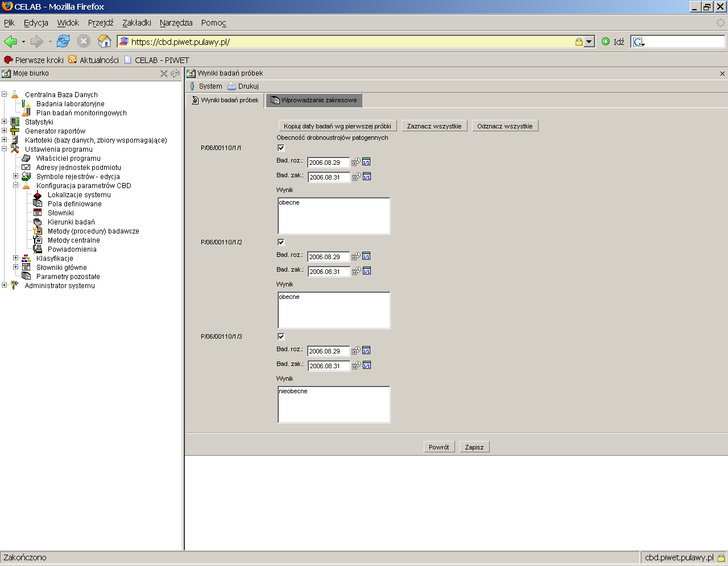Click the green Idź go icon
The image size is (728, 566).
click(606, 41)
